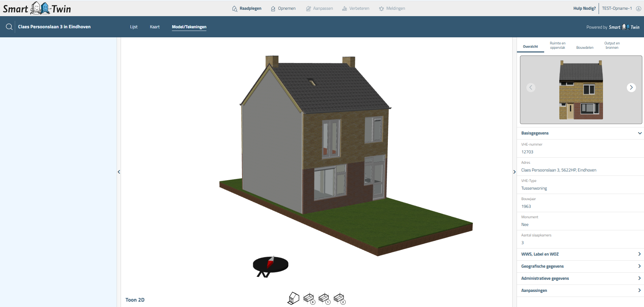Open the user account icon
The image size is (644, 307).
click(638, 8)
